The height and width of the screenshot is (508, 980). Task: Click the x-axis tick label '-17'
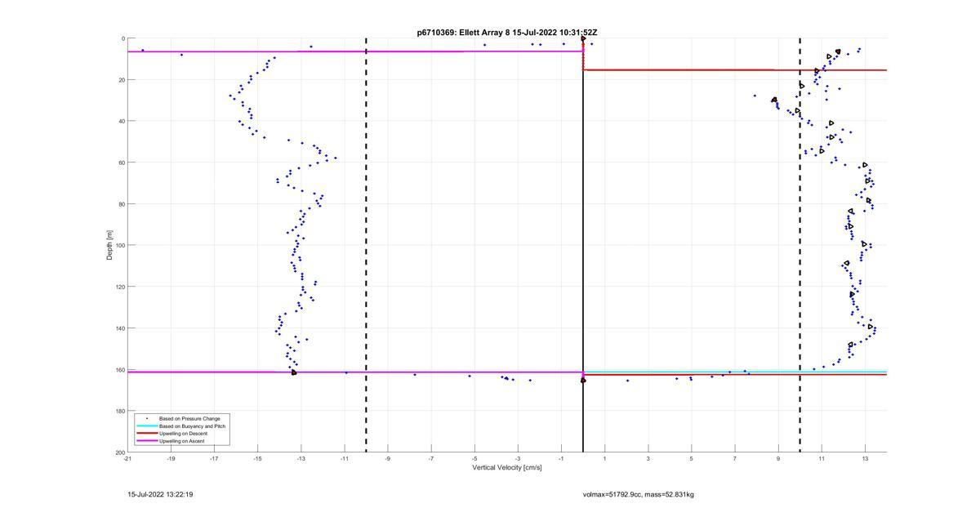point(214,459)
